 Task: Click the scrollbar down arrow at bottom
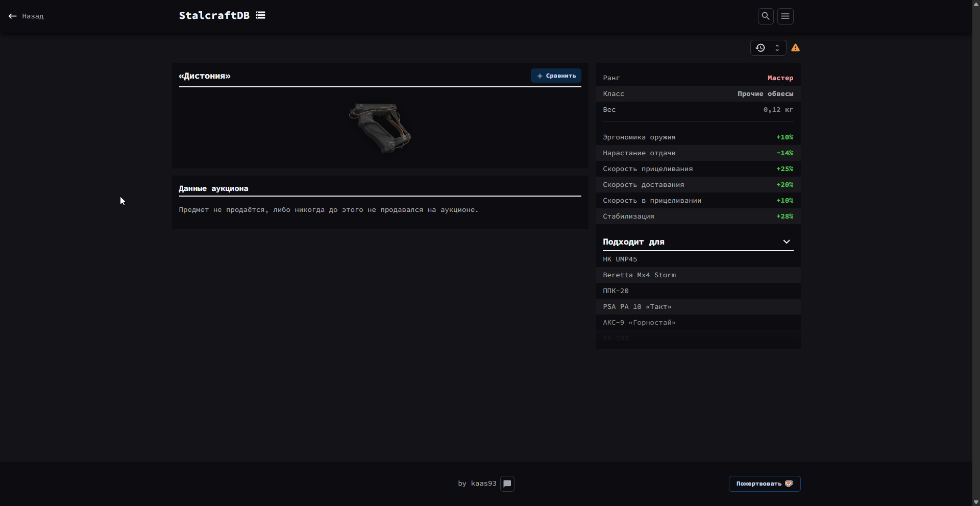click(976, 502)
